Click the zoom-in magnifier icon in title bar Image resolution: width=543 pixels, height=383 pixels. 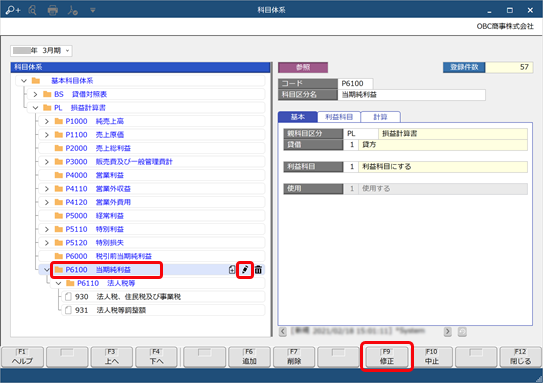click(13, 10)
